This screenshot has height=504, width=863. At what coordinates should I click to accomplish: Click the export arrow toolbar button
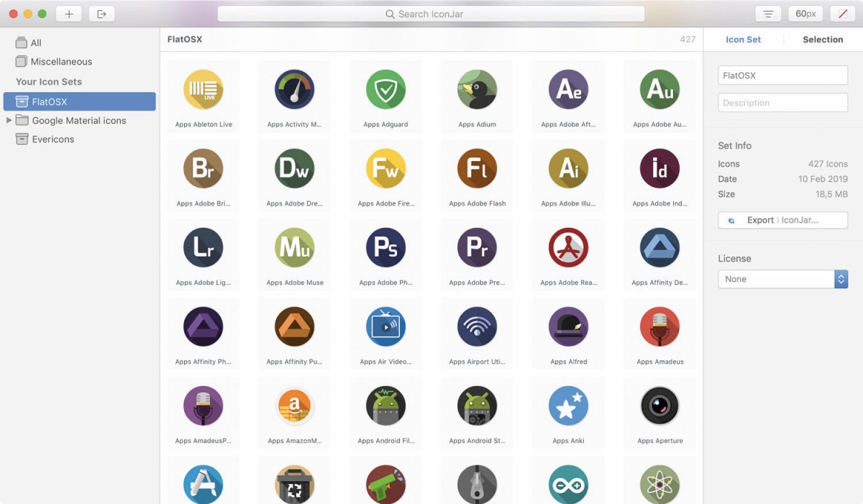click(101, 14)
